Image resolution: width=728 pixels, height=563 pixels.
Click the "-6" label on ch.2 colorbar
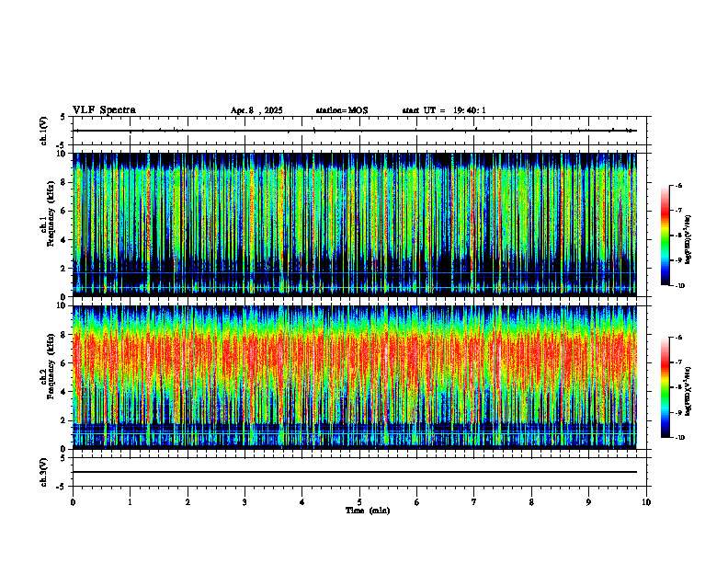(678, 338)
